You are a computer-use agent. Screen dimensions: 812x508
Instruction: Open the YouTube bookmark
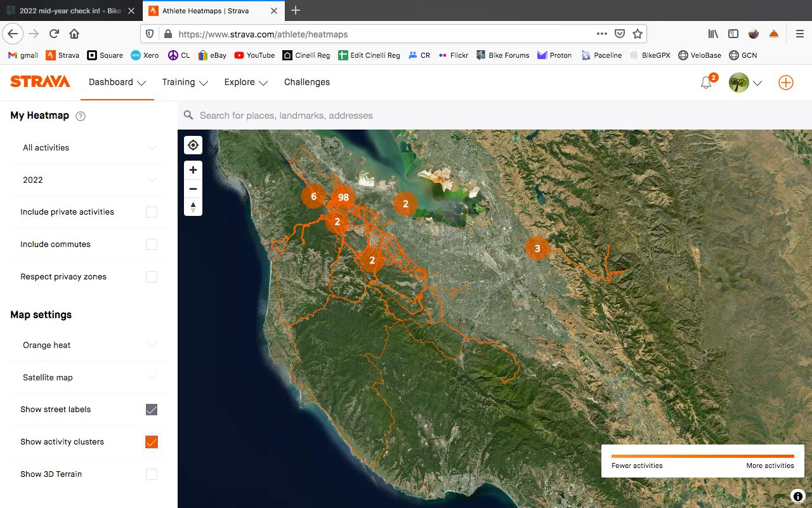[x=254, y=55]
